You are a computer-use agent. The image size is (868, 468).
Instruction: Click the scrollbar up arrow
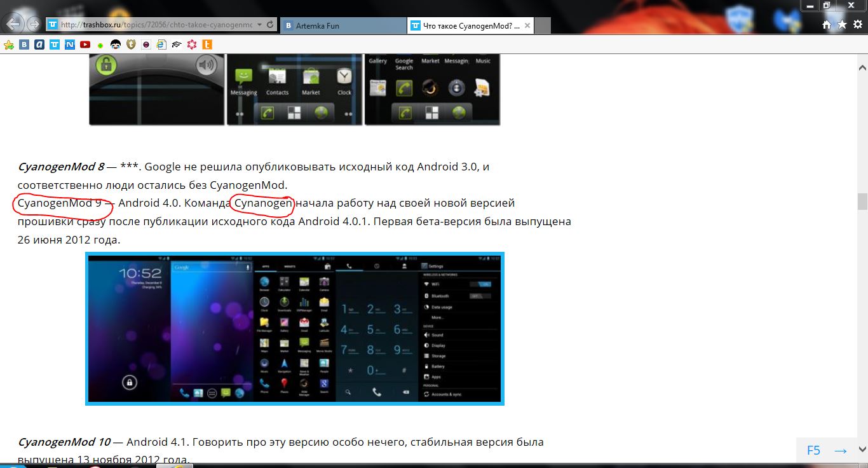862,67
